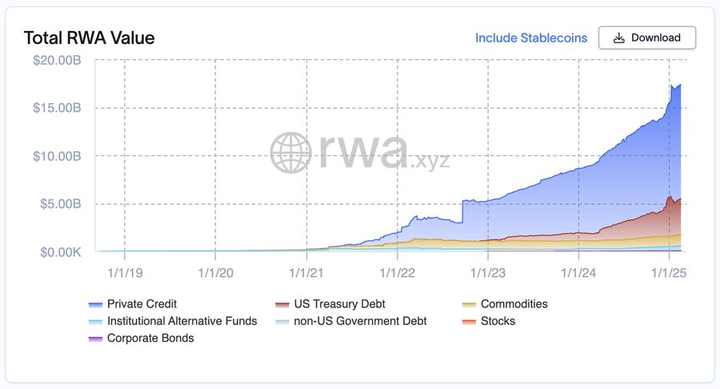
Task: Click the $10.00B y-axis label
Action: (57, 156)
